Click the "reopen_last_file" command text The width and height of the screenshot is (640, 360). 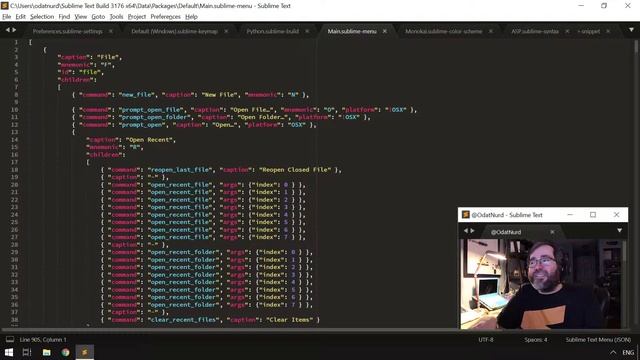pos(180,170)
